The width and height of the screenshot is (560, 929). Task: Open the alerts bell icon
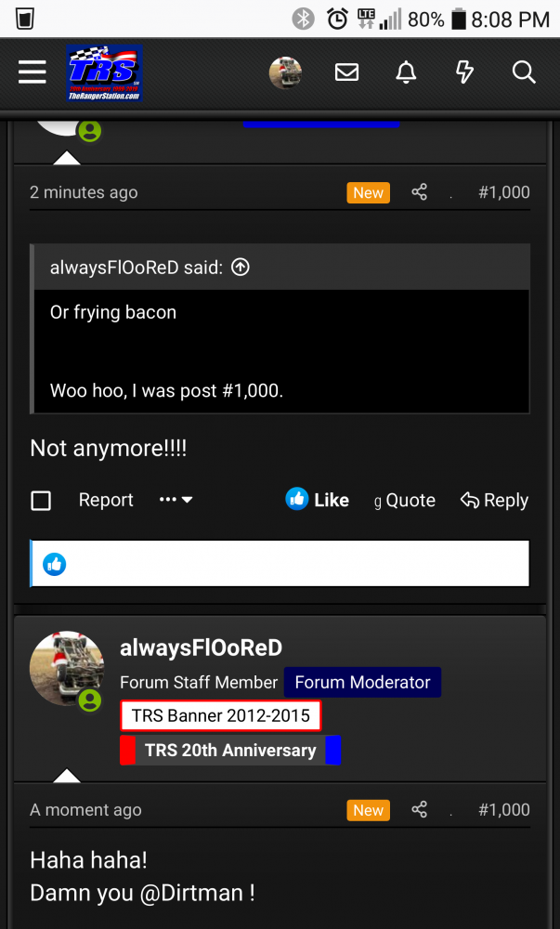[x=406, y=72]
